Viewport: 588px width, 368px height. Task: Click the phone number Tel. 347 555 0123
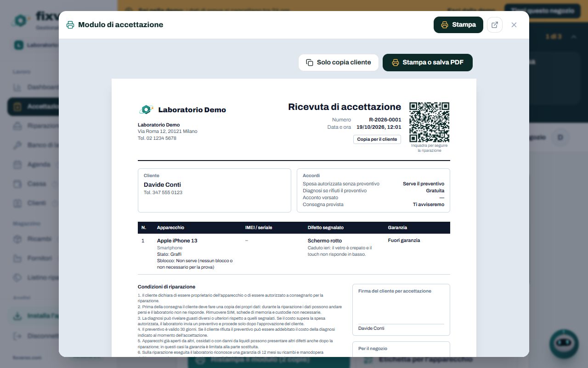pos(163,192)
